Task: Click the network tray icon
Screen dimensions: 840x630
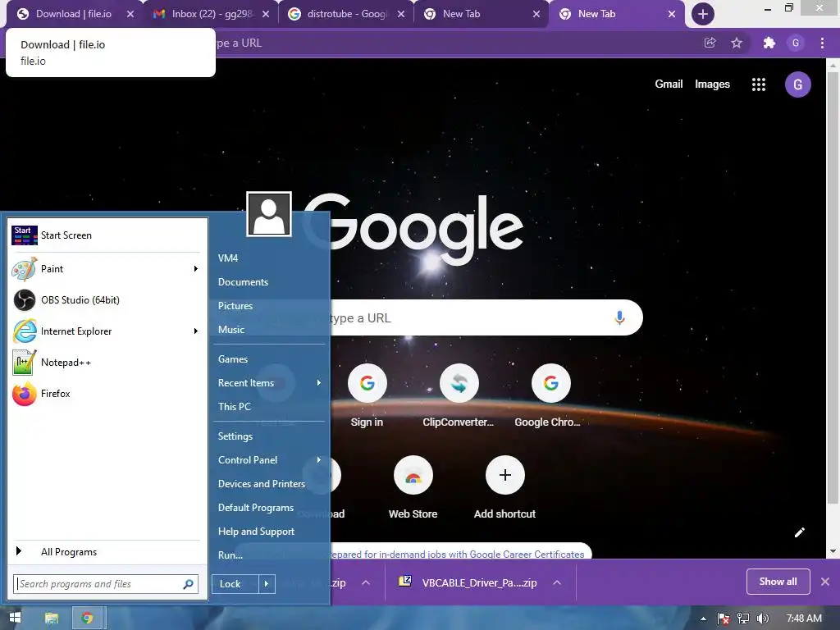Action: click(x=743, y=619)
